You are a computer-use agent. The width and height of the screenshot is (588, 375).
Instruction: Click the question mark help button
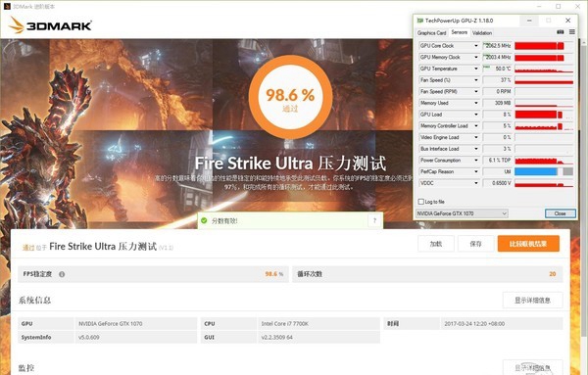(374, 220)
